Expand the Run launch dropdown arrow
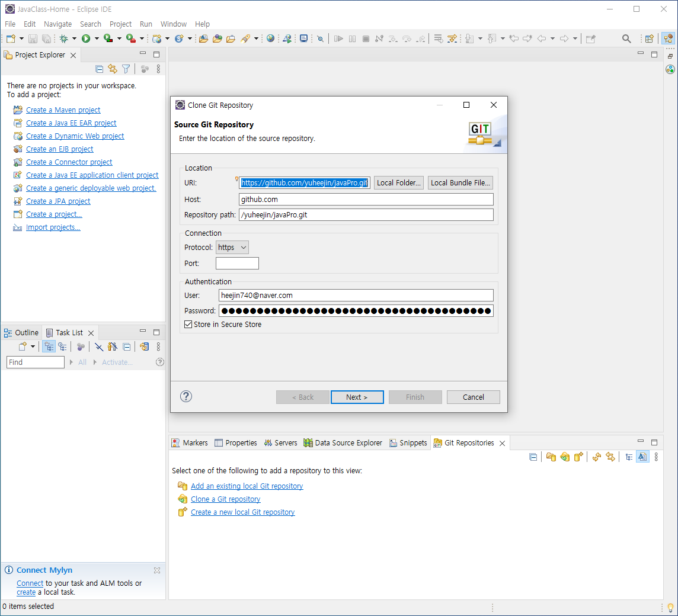Image resolution: width=678 pixels, height=616 pixels. point(97,39)
